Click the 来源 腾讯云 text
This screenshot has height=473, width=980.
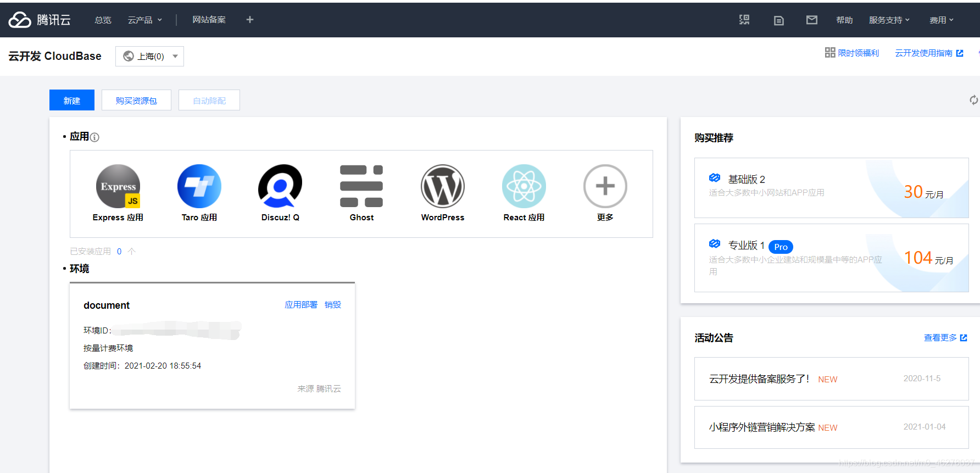319,389
